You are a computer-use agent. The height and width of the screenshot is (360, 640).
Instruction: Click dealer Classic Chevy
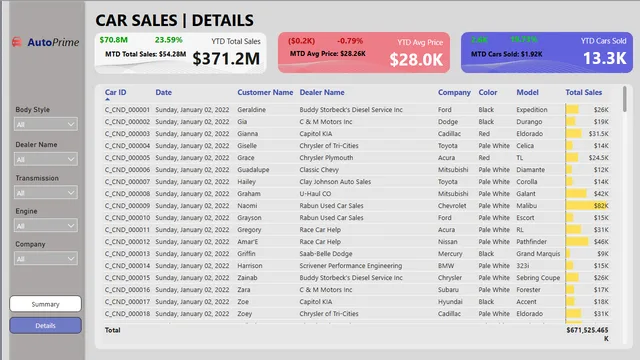click(x=319, y=170)
